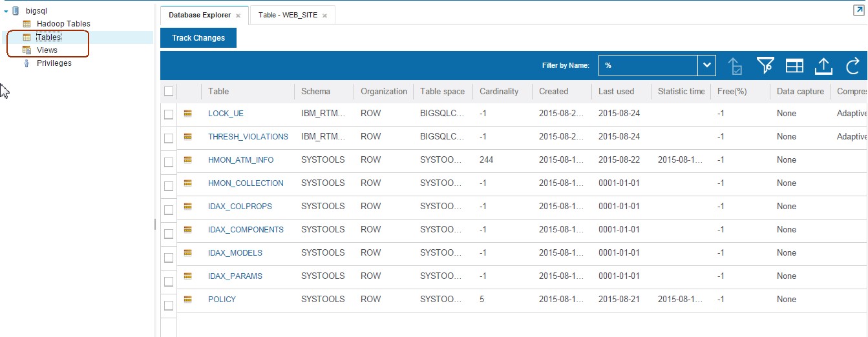The width and height of the screenshot is (868, 337).
Task: Click the bigsql database icon
Action: click(16, 11)
